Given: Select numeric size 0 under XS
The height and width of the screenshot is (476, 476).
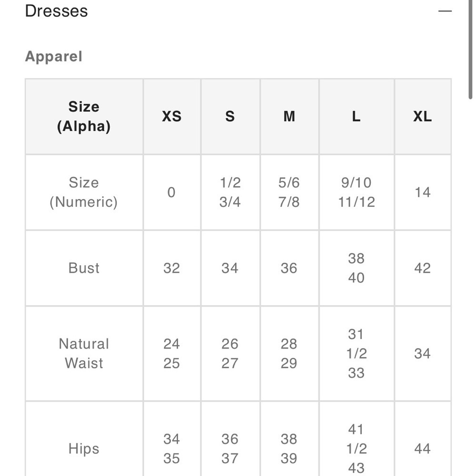Looking at the screenshot, I should [x=171, y=192].
